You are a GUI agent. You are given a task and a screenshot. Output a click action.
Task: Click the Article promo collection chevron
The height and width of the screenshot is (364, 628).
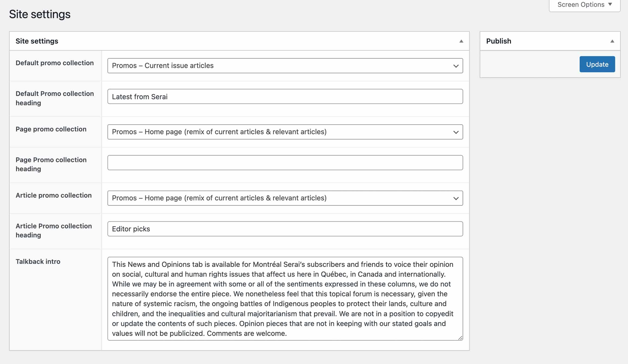[456, 198]
